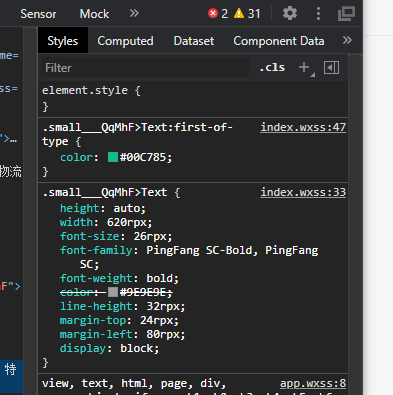Switch to the Component Data tab
The image size is (393, 395).
(x=279, y=41)
